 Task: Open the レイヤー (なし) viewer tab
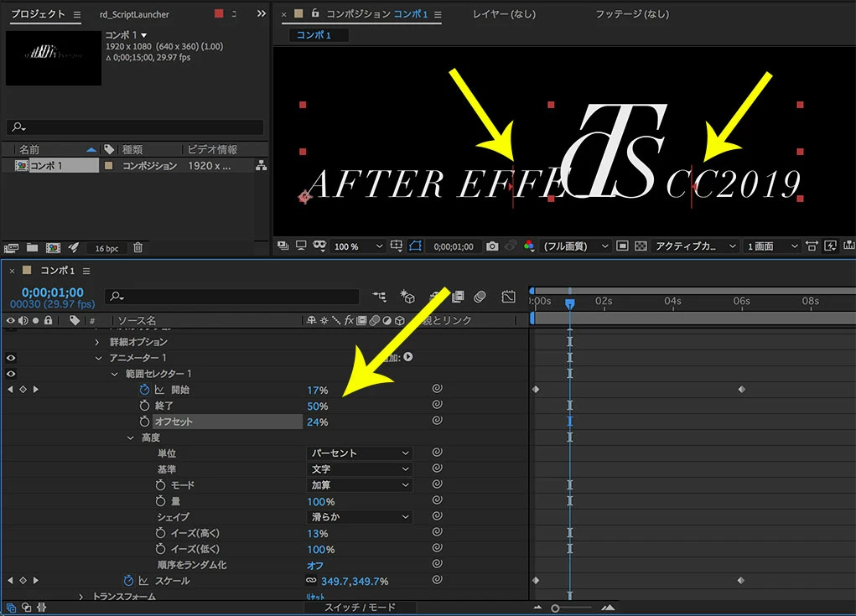click(504, 13)
